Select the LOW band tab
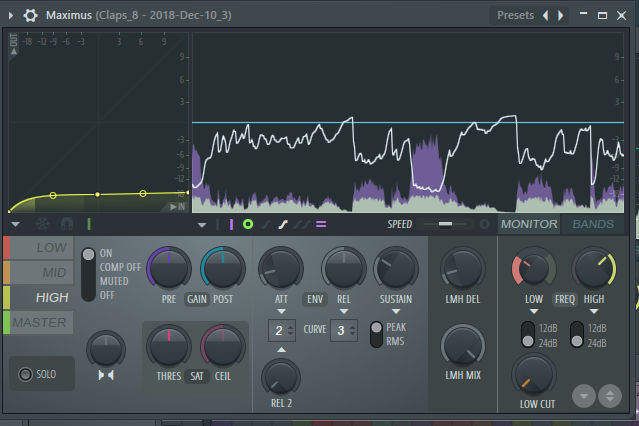 (x=42, y=247)
